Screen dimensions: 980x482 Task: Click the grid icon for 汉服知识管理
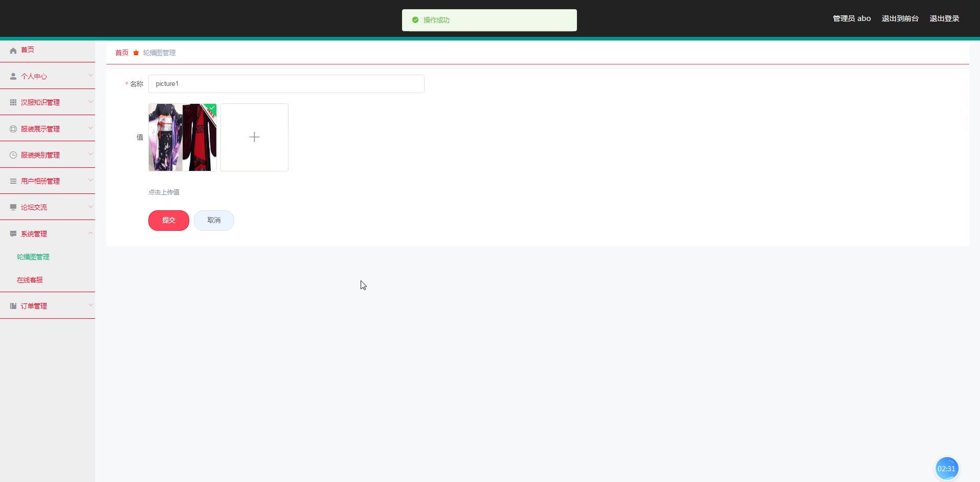[13, 102]
